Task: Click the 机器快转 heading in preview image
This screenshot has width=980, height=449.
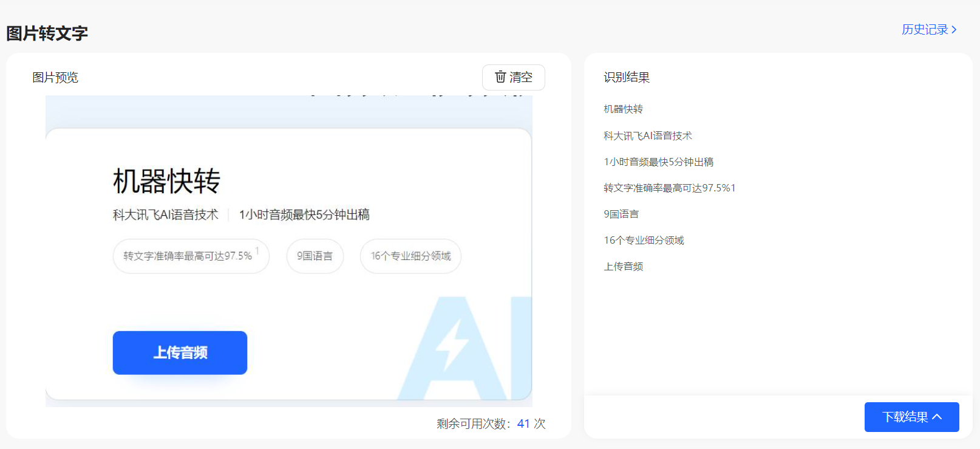Action: 166,181
